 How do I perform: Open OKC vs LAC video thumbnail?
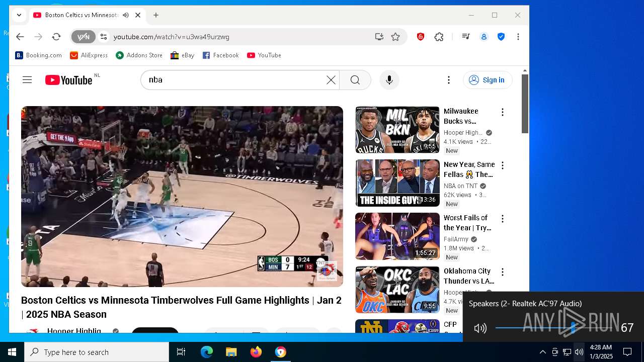coord(397,290)
